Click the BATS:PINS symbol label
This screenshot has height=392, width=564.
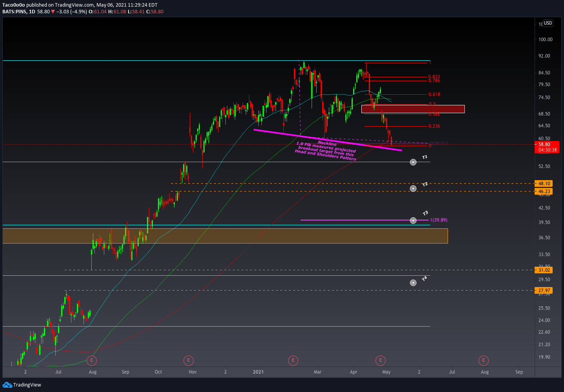[x=15, y=12]
